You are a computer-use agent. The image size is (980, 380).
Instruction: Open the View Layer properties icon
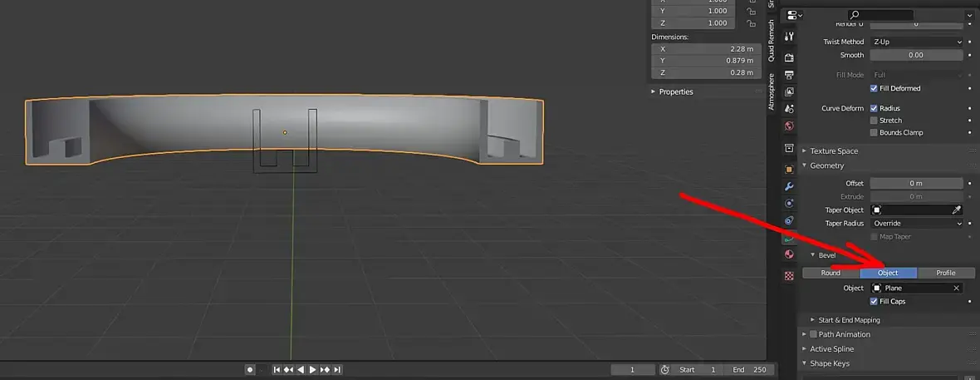tap(789, 91)
